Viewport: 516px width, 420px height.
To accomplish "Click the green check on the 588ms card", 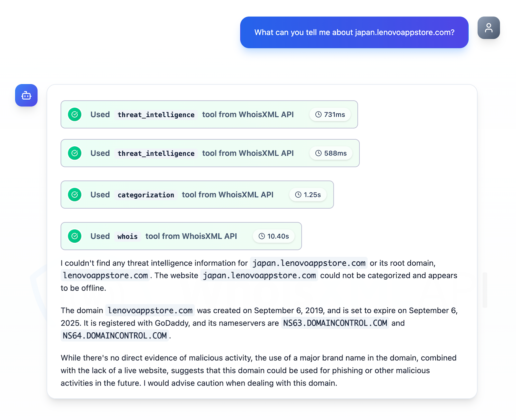I will pos(75,153).
